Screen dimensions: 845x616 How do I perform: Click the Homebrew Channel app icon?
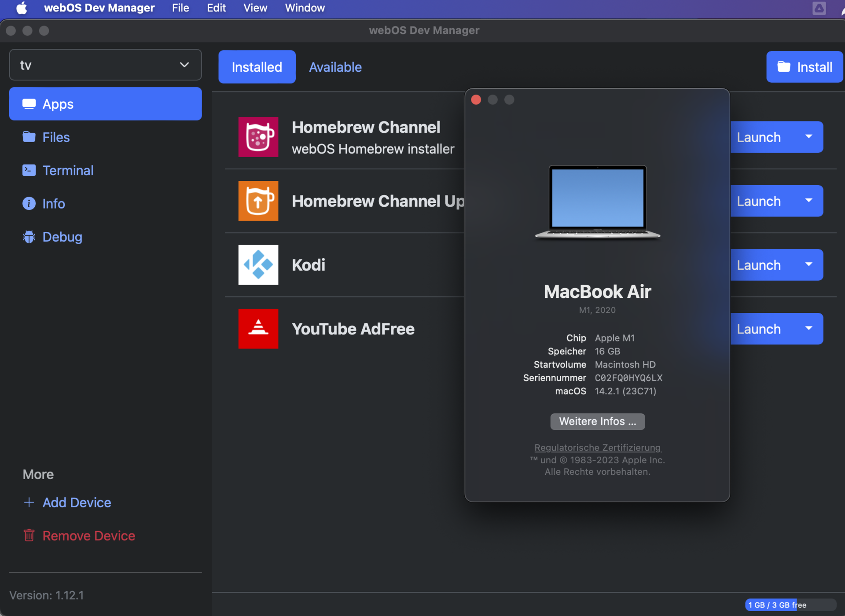[258, 137]
